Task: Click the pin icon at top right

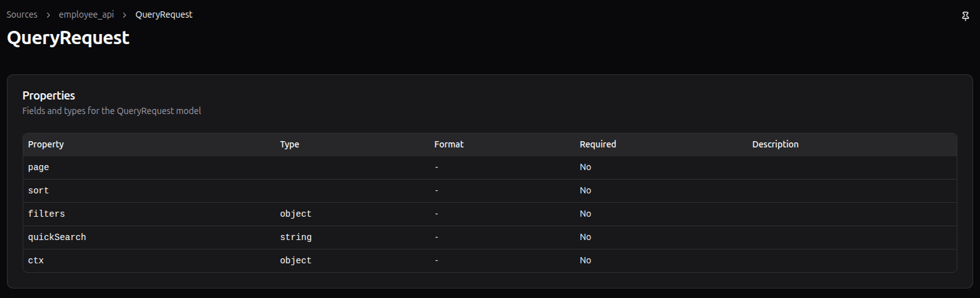Action: click(x=966, y=16)
